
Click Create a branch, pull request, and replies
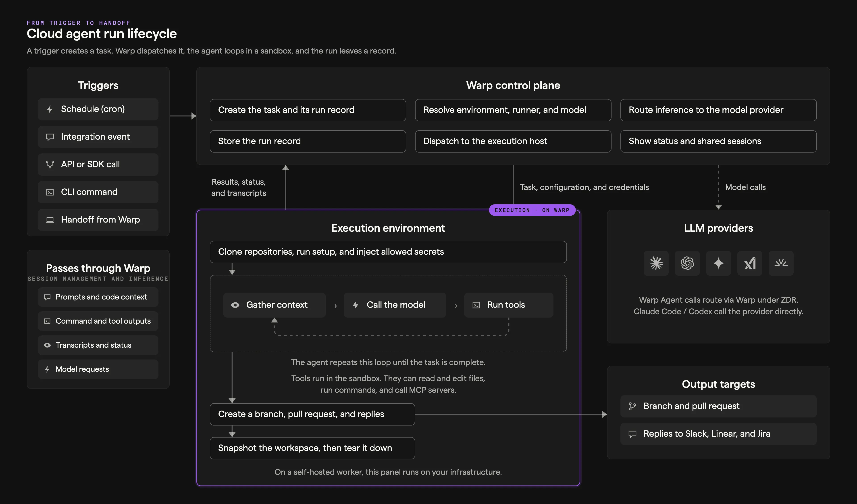(x=312, y=414)
